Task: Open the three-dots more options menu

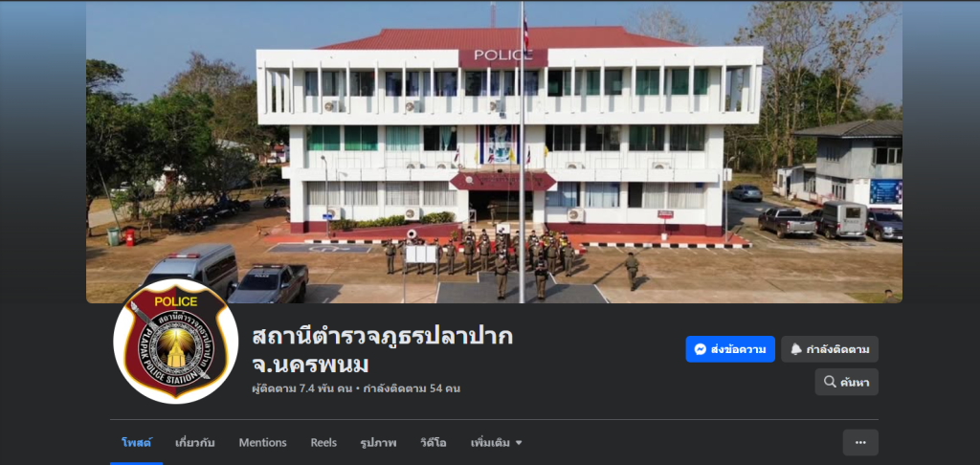Action: tap(860, 442)
